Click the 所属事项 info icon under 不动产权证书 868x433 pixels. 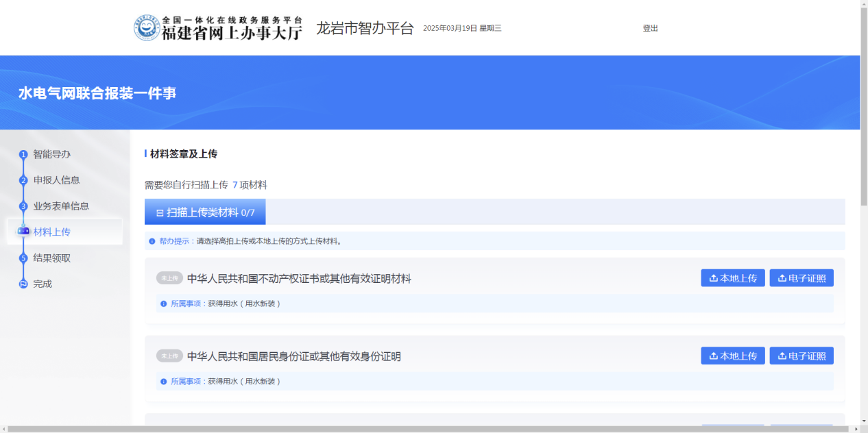point(163,304)
